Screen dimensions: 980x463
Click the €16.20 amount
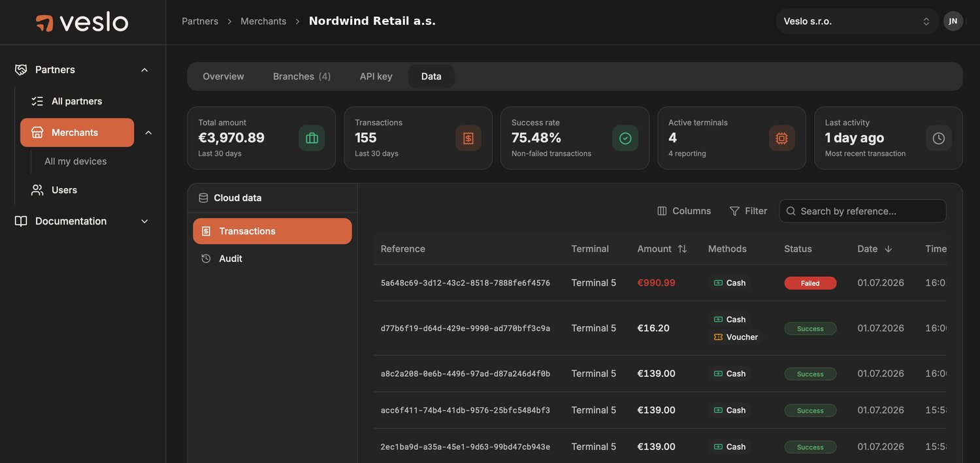pos(653,328)
